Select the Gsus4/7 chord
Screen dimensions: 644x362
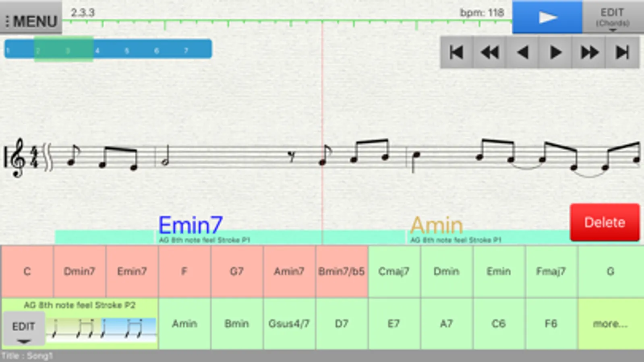[x=289, y=324]
